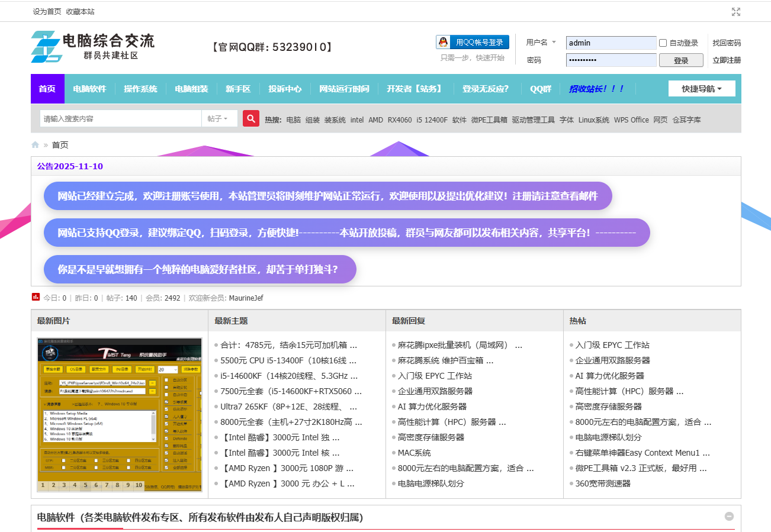The image size is (771, 532).
Task: Open new member MaurineJef profile link
Action: [x=246, y=298]
